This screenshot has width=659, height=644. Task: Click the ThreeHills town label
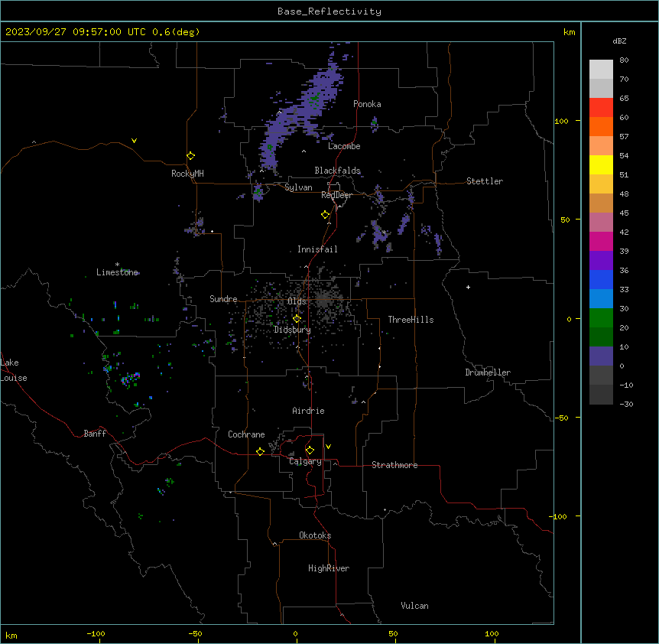point(411,320)
